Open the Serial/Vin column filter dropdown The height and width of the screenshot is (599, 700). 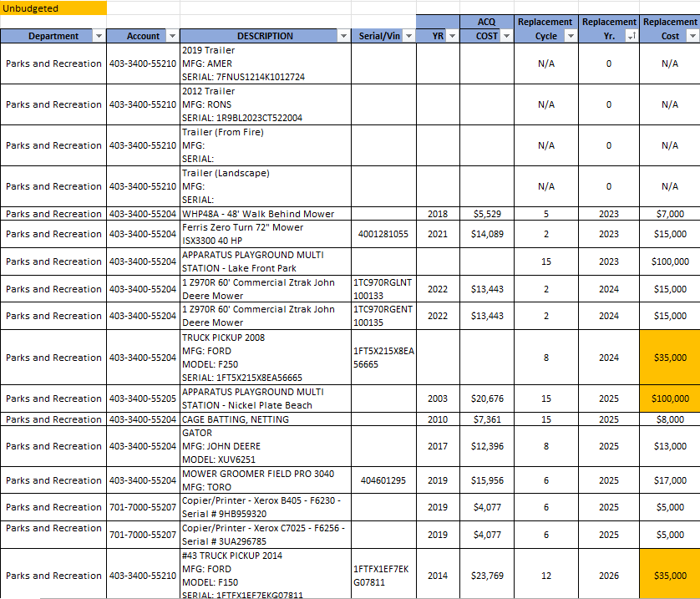click(x=408, y=36)
